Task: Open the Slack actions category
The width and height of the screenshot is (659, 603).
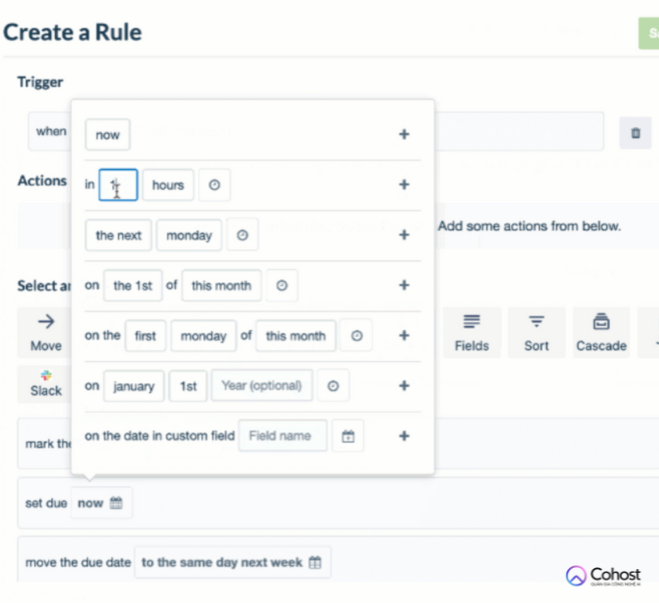Action: pyautogui.click(x=46, y=384)
